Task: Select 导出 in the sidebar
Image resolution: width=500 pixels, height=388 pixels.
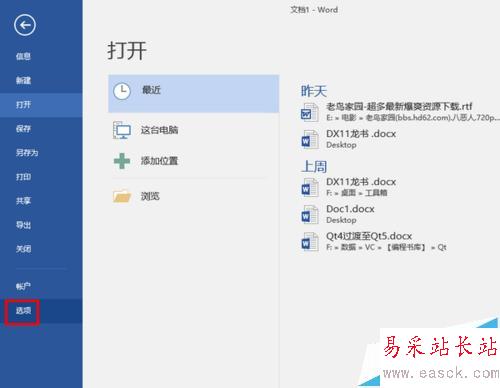Action: [23, 225]
